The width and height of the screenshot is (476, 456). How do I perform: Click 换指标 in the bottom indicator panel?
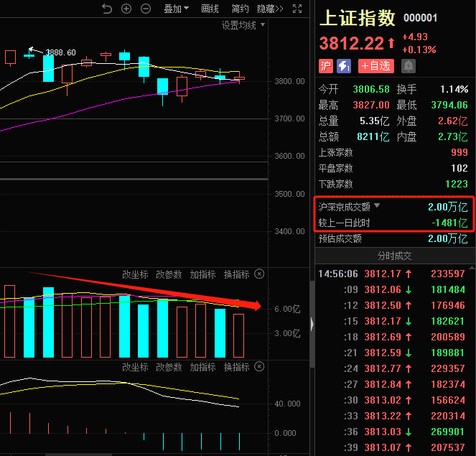pyautogui.click(x=236, y=367)
